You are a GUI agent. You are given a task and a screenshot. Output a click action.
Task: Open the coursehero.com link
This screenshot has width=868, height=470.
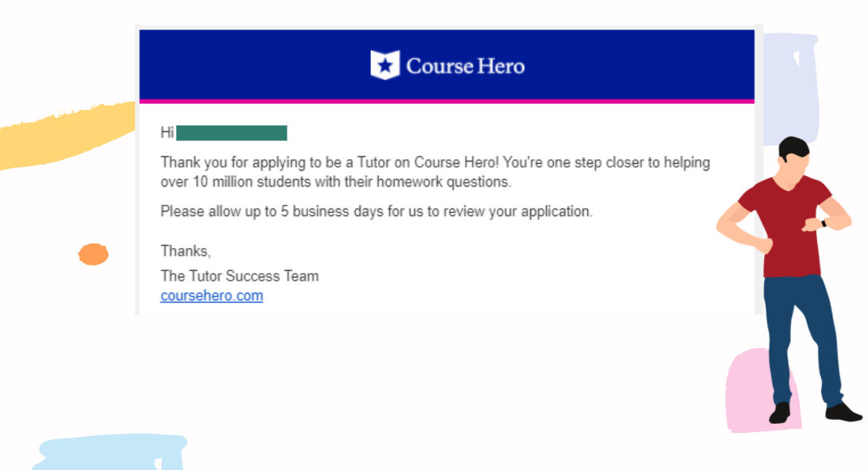(x=212, y=296)
